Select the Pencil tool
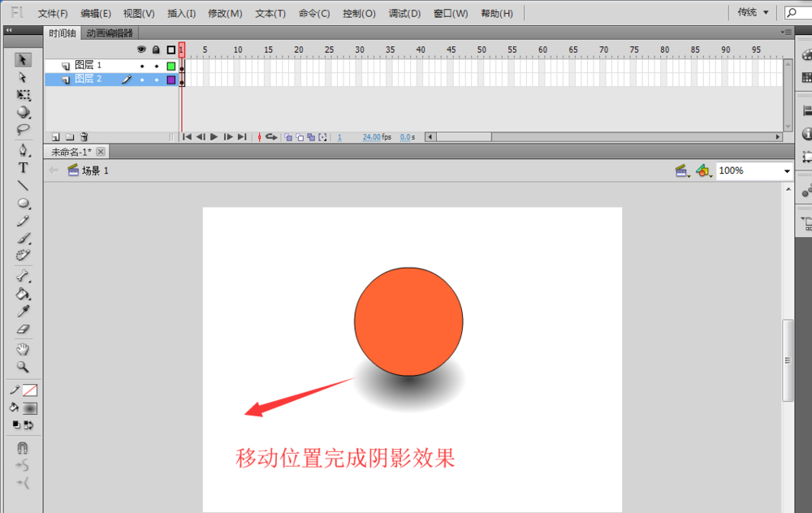This screenshot has width=812, height=513. coord(23,221)
